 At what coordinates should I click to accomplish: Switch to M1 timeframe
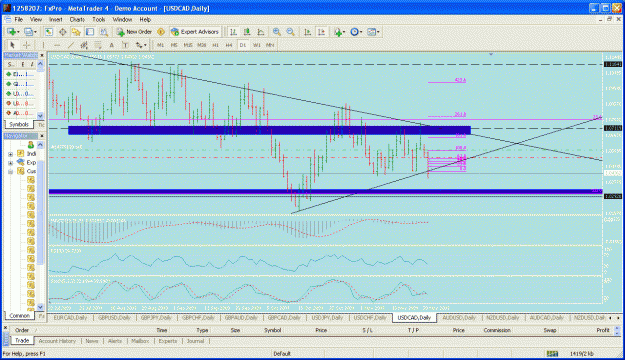pyautogui.click(x=160, y=45)
